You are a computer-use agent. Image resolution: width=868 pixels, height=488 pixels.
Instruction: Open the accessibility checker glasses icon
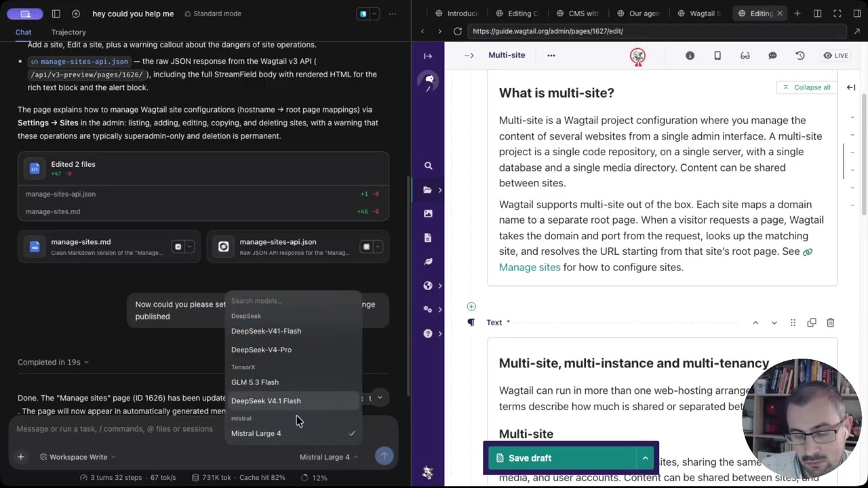[x=745, y=56]
